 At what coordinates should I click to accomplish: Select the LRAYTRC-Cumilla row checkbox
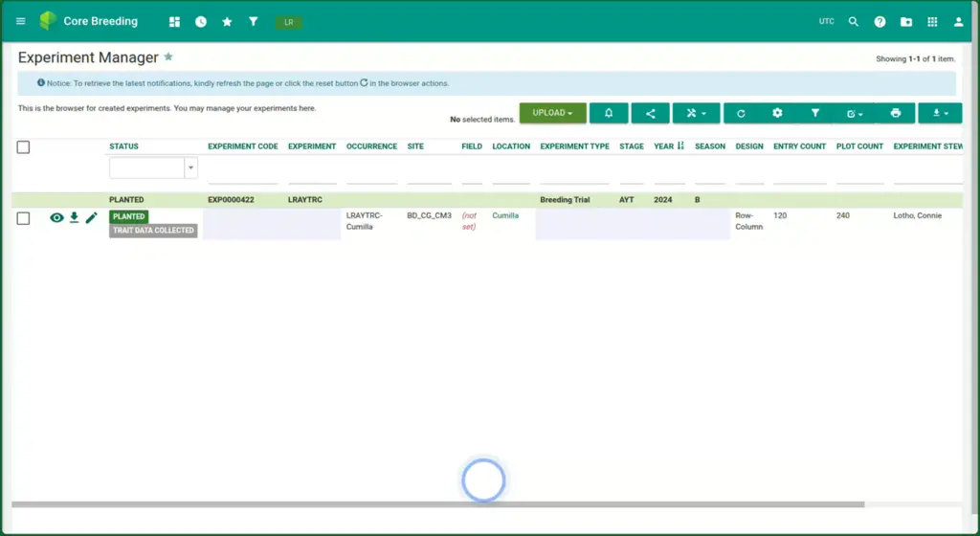pyautogui.click(x=24, y=218)
